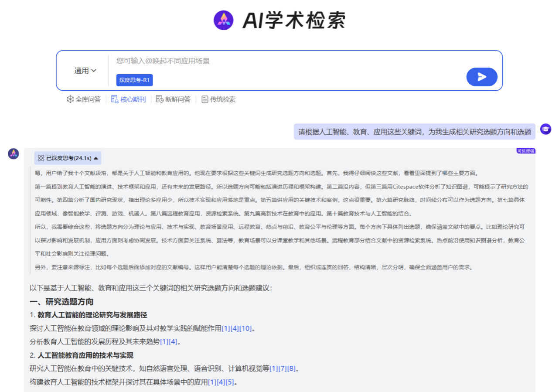The width and height of the screenshot is (552, 392).
Task: Open citation [5] in the technical framework line
Action: coord(230,382)
